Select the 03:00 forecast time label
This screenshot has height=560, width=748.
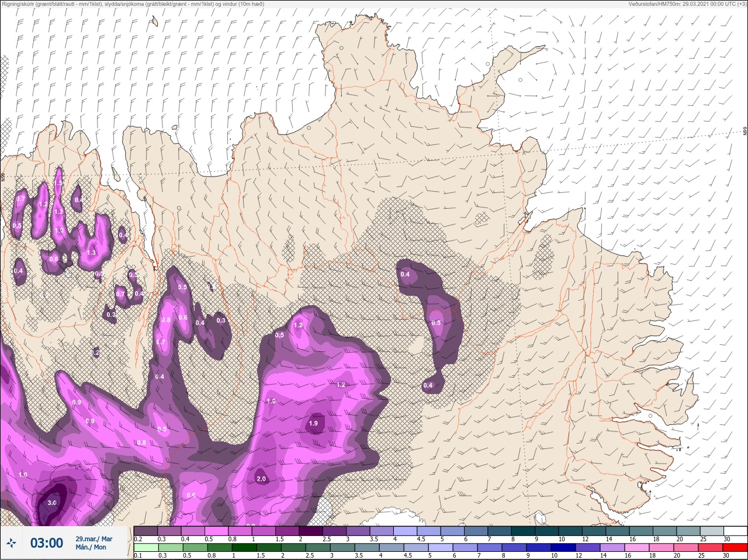(x=47, y=543)
